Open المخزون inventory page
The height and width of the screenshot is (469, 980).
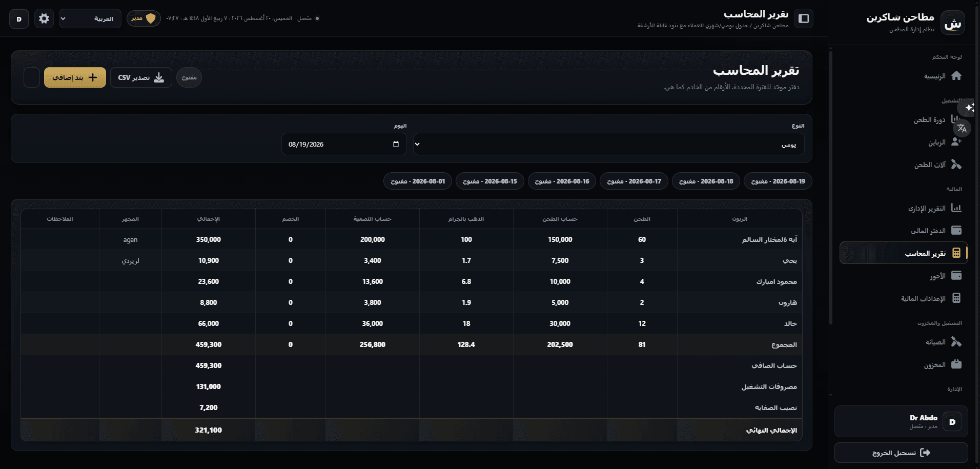pos(904,364)
